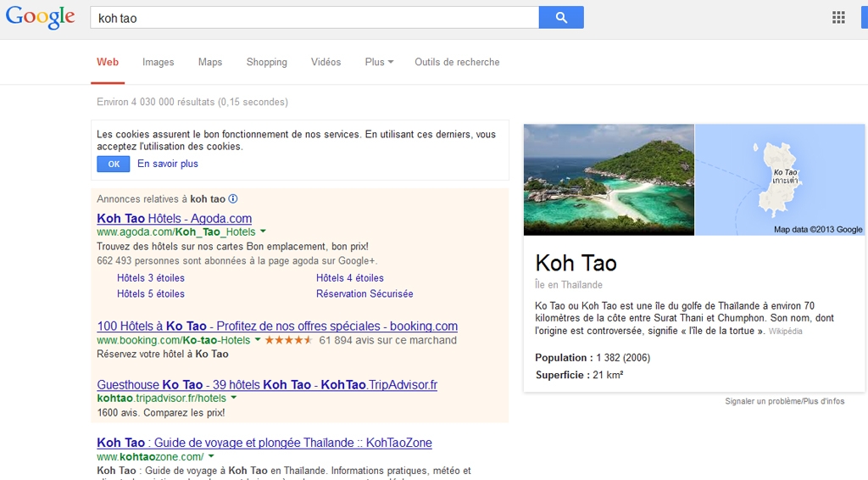
Task: Select the Web tab
Action: (108, 62)
